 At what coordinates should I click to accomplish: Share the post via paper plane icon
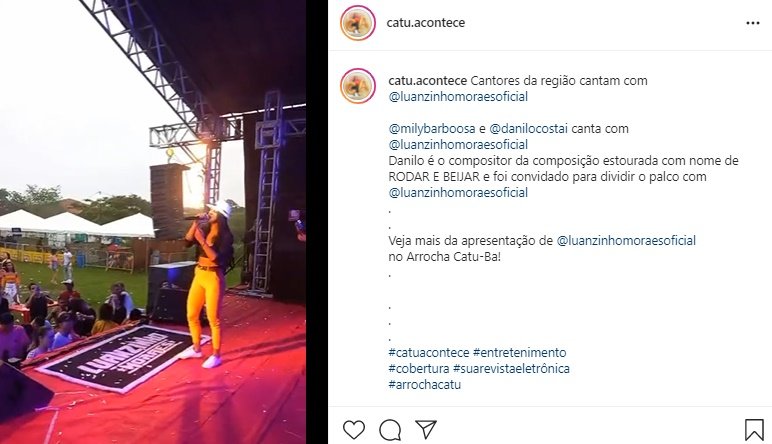coord(426,429)
